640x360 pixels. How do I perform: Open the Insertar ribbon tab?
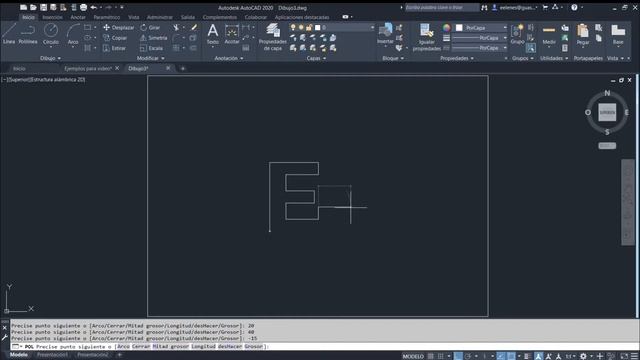[x=53, y=17]
